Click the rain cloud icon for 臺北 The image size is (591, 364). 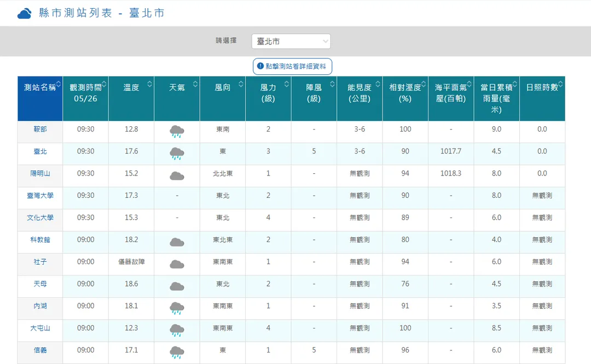tap(177, 154)
